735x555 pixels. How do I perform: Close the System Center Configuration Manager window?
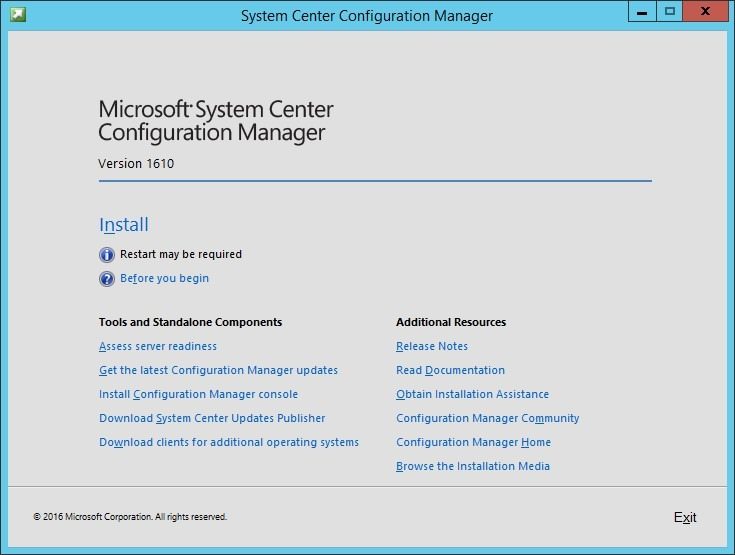pyautogui.click(x=705, y=12)
